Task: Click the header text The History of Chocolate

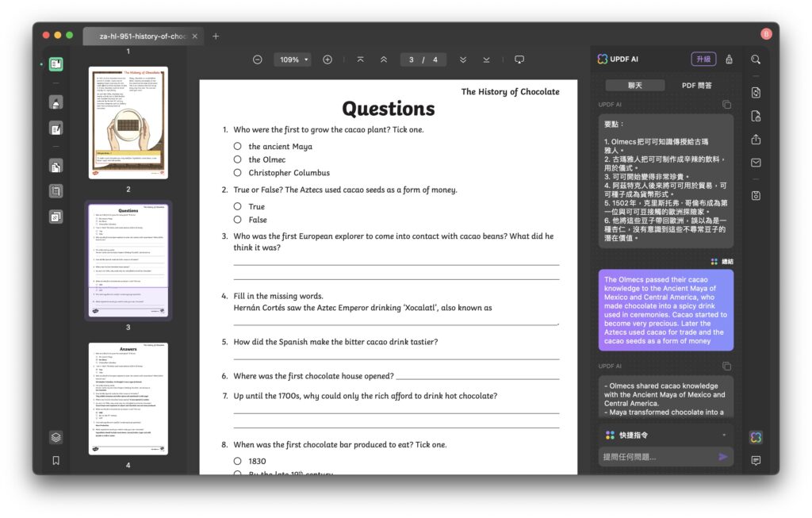Action: [510, 92]
